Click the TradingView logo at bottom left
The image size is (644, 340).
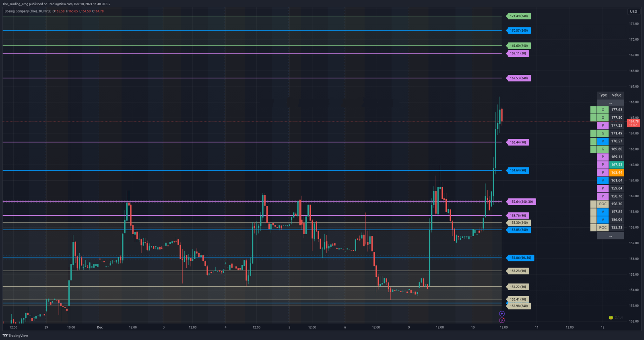pos(15,336)
